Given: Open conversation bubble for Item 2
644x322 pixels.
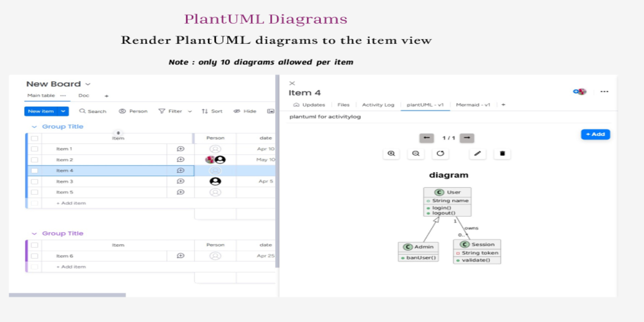Looking at the screenshot, I should pos(180,160).
